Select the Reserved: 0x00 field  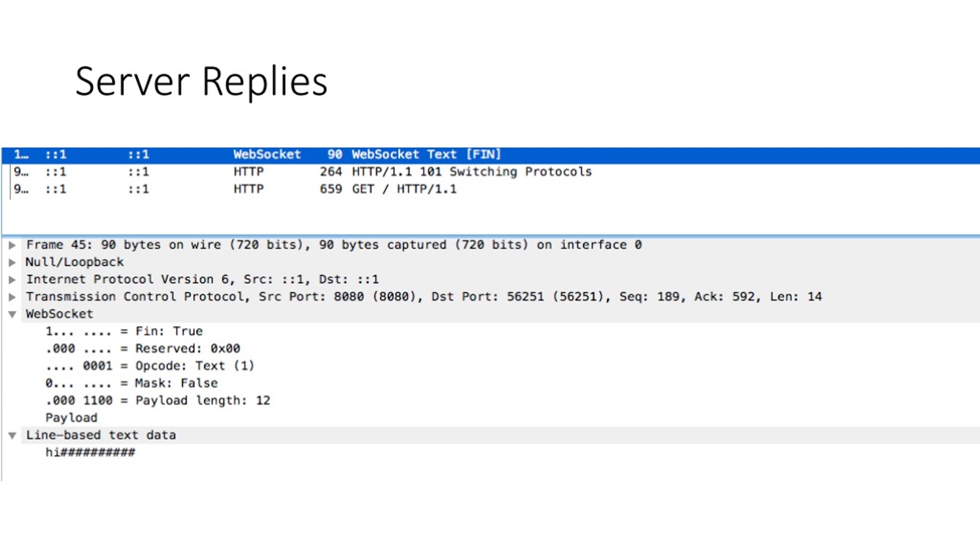[x=143, y=349]
